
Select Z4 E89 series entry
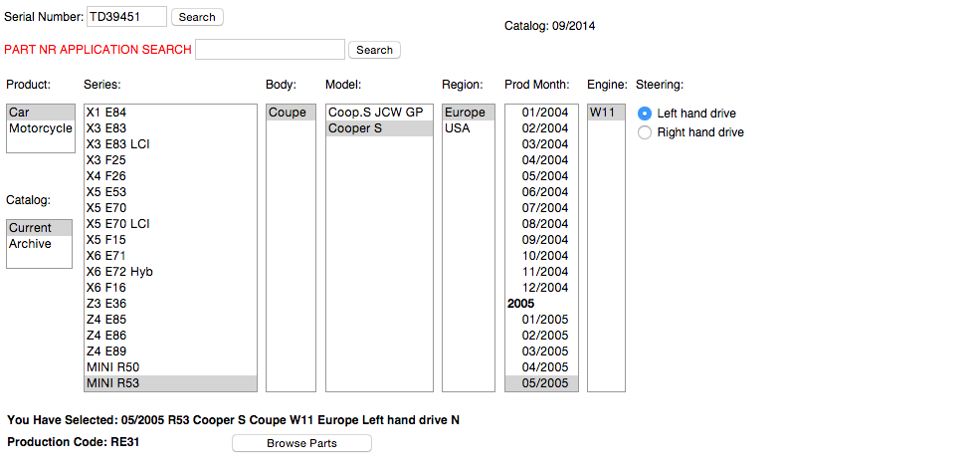105,351
